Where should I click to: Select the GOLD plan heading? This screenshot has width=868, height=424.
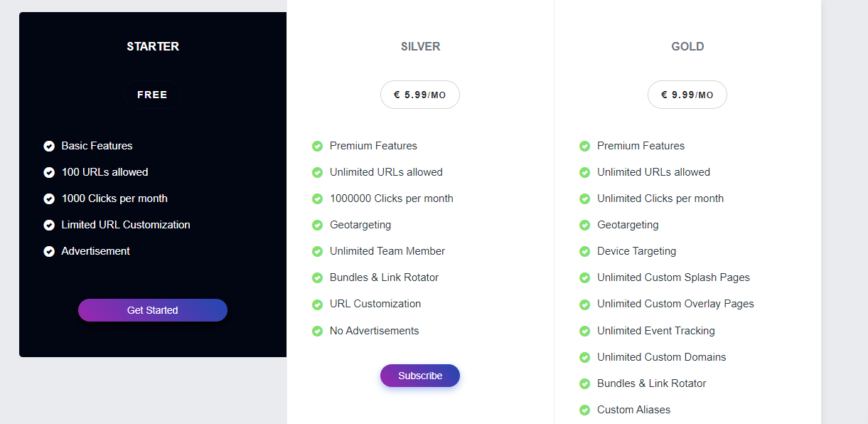click(x=687, y=46)
